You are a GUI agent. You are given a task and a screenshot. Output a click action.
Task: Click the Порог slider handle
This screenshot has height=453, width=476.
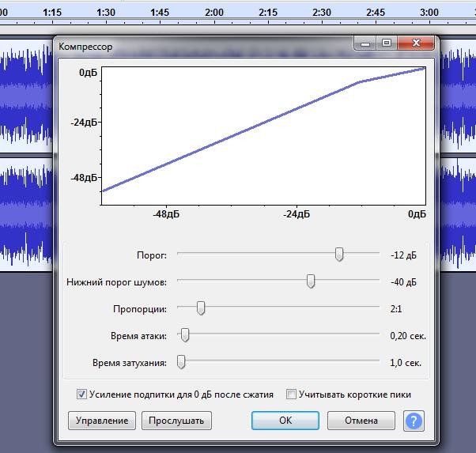click(339, 255)
